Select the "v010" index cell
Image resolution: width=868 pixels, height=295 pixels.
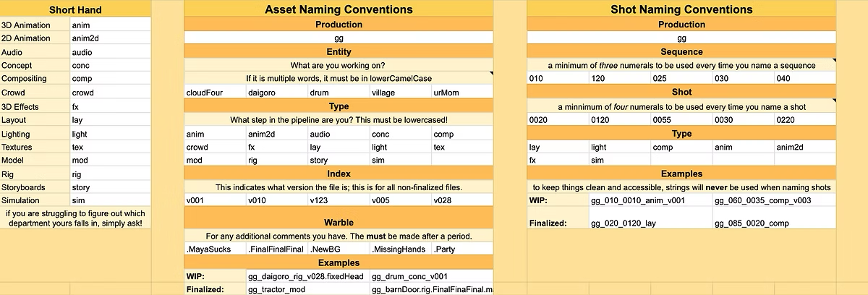(x=276, y=200)
